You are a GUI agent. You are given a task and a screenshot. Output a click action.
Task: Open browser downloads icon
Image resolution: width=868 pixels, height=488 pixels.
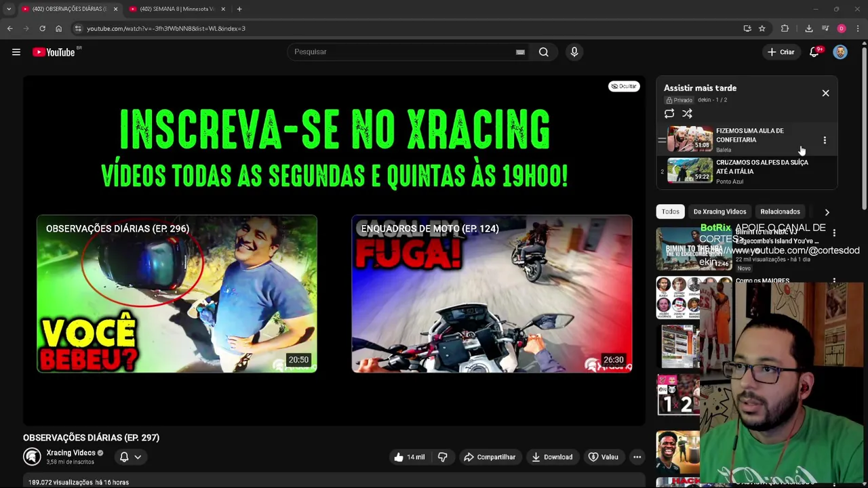pos(809,28)
